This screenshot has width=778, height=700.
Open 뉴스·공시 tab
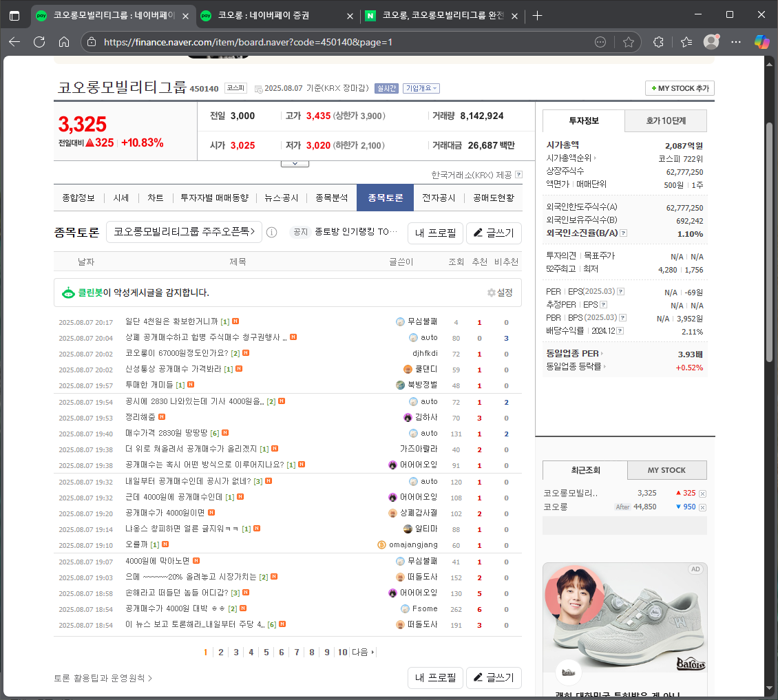(282, 198)
